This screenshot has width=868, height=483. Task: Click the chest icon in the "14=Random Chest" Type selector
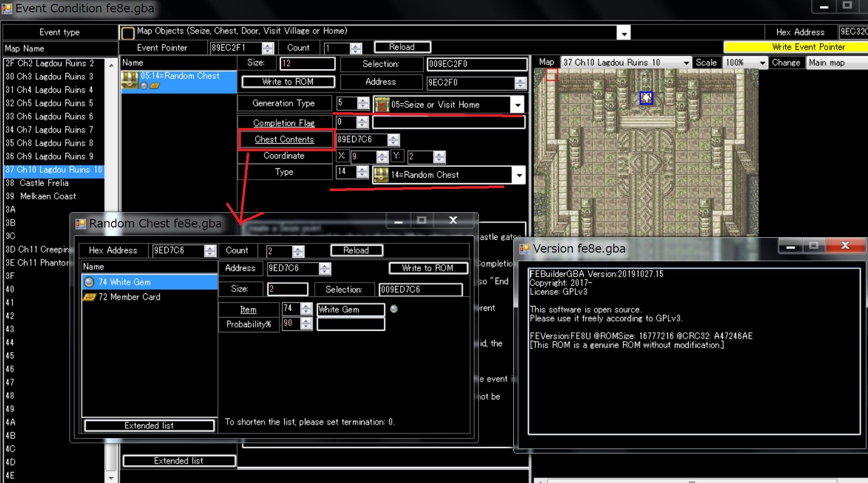click(x=380, y=175)
